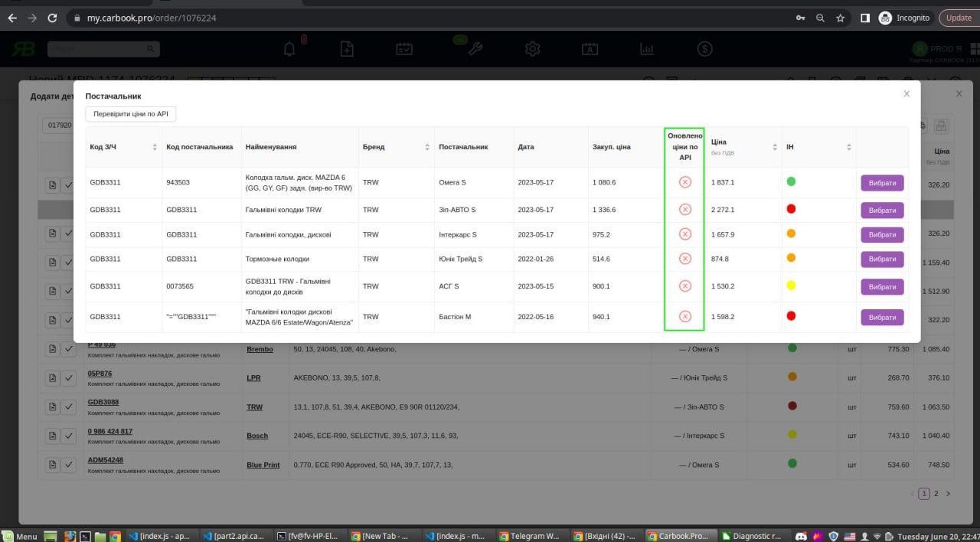Viewport: 980px width, 542px height.
Task: Bookmark this page with the star icon
Action: coord(841,18)
